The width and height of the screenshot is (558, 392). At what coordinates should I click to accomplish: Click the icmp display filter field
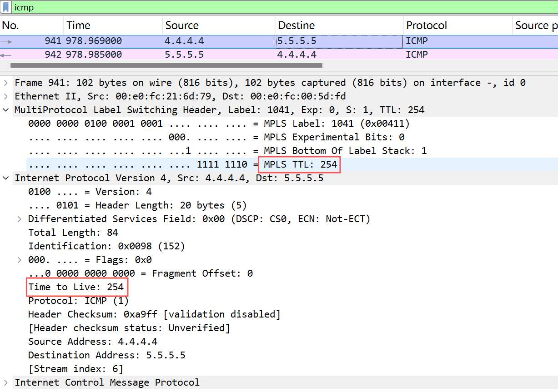click(284, 8)
